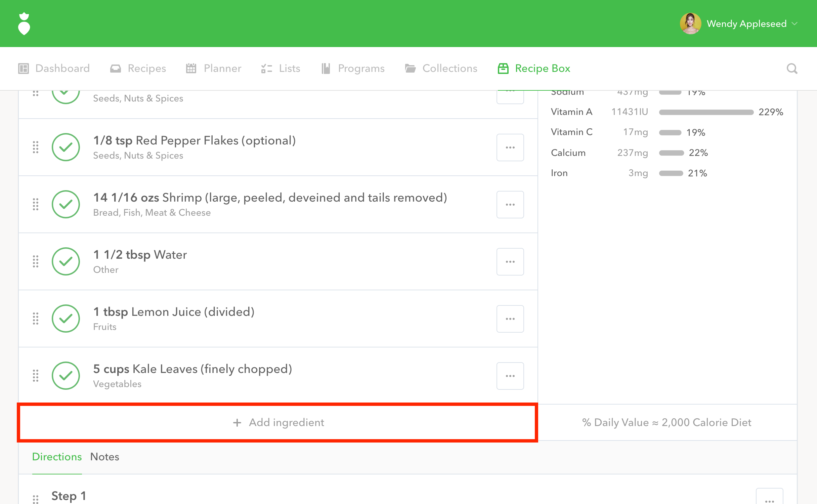Expand the Wendy Appleseed account dropdown arrow
817x504 pixels.
click(795, 24)
